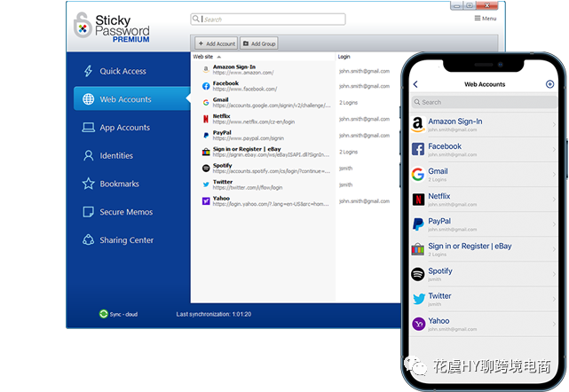Click the Secure Memos note icon
The height and width of the screenshot is (392, 569).
point(88,212)
